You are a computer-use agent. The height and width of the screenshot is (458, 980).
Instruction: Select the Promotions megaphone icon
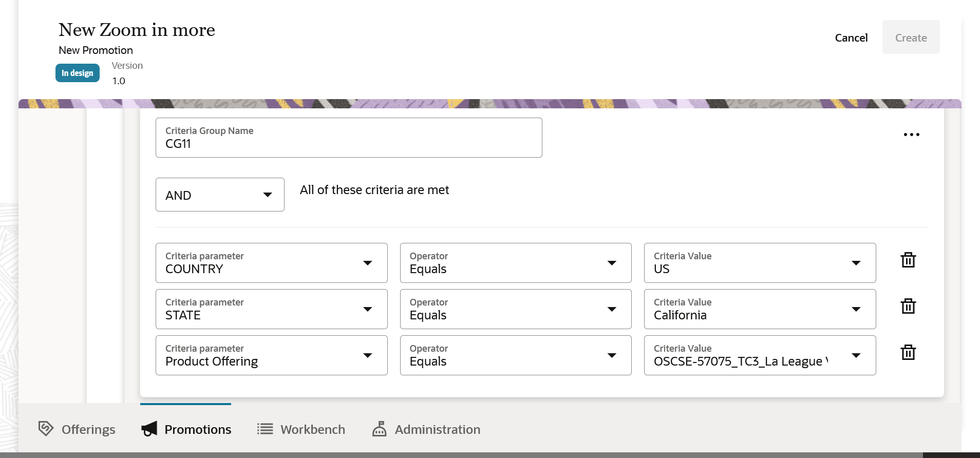[148, 429]
